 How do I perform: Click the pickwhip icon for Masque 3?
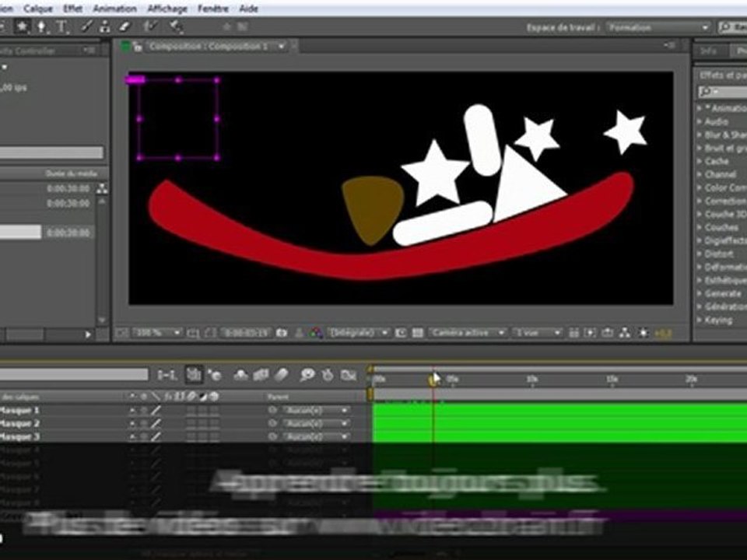[272, 436]
